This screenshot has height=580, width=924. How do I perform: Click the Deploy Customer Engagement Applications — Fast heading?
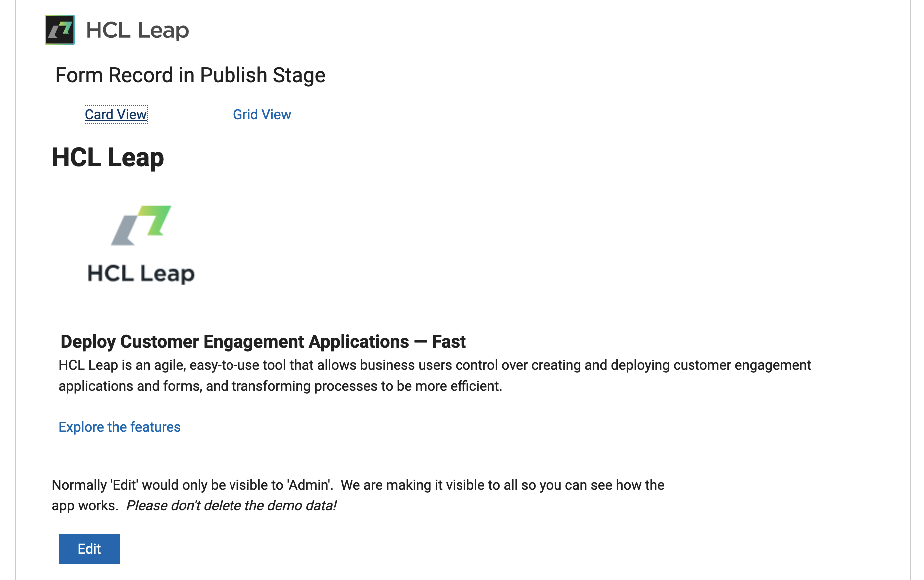pyautogui.click(x=263, y=342)
